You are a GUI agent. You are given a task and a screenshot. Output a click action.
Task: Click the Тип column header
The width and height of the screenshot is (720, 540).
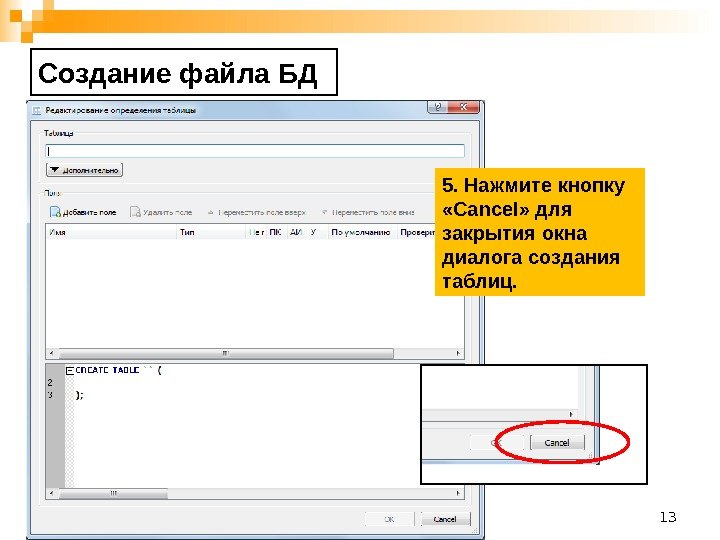211,232
